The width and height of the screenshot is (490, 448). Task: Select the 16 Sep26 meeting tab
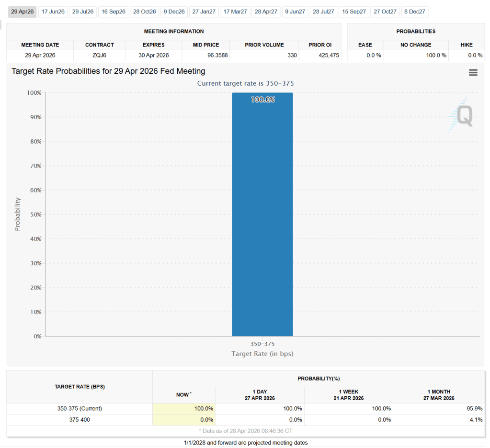click(x=114, y=11)
